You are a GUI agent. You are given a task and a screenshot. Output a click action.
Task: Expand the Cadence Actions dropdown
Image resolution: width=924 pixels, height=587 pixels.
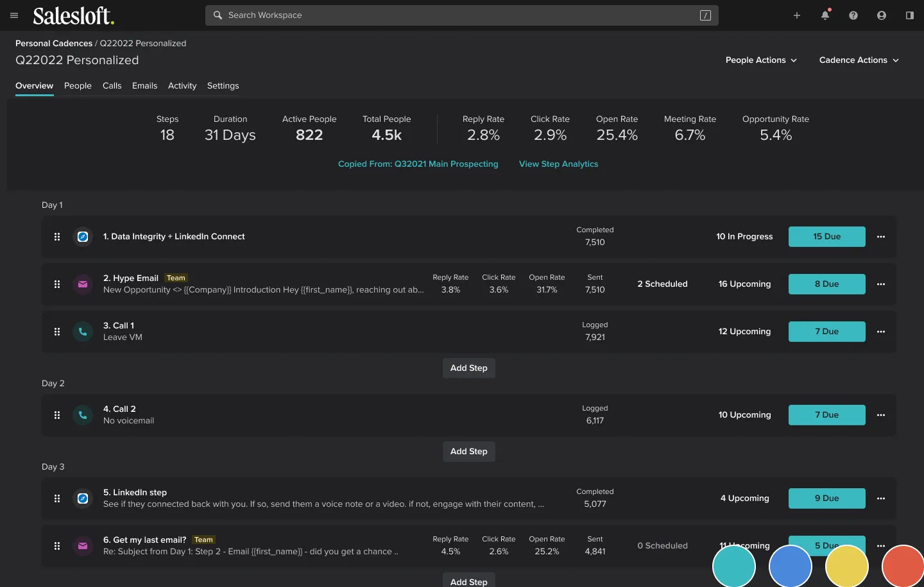point(859,60)
